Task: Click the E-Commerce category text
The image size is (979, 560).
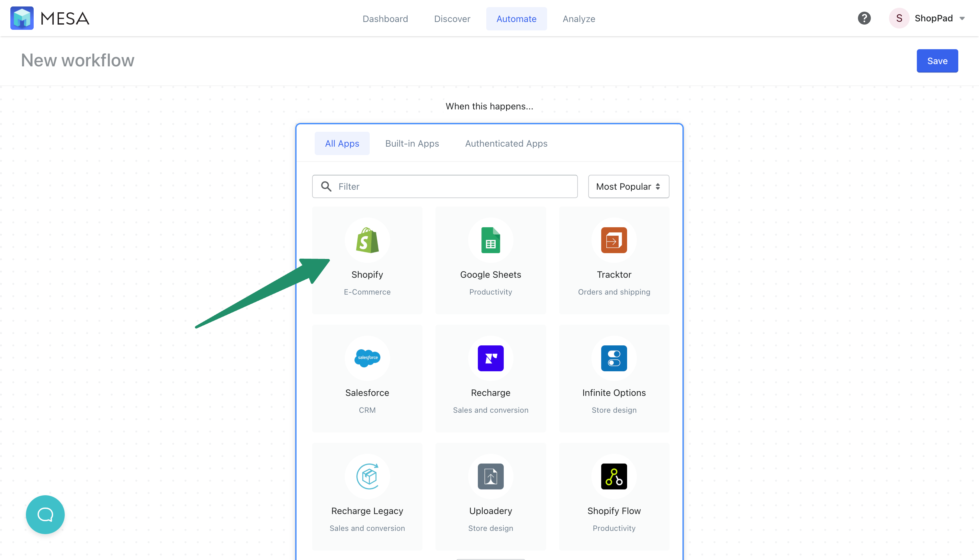Action: pyautogui.click(x=367, y=292)
